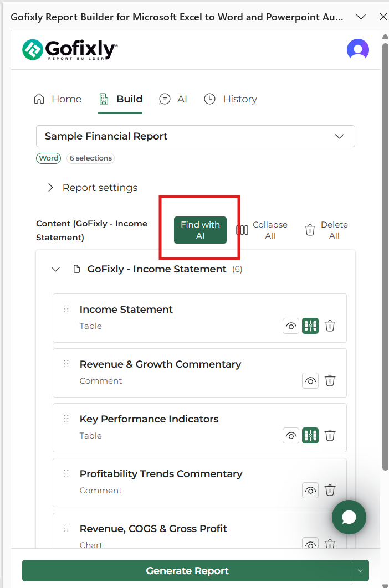Click drag handle of Profitability Trends Commentary
Screen dimensions: 389x588
coord(66,473)
